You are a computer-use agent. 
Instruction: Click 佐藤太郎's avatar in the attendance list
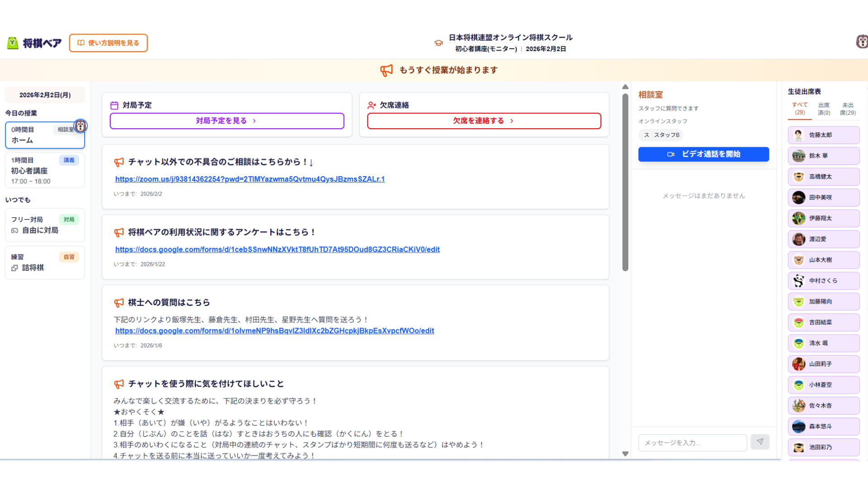click(x=798, y=135)
